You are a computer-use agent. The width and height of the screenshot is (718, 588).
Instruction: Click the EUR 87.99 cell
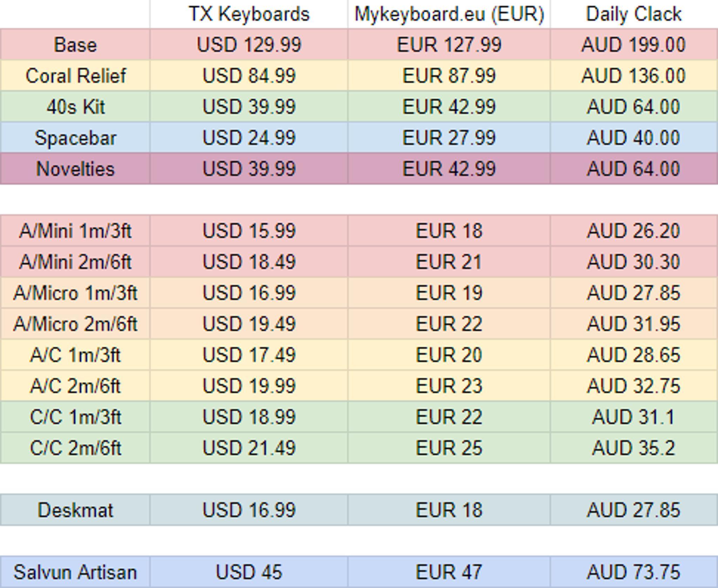pos(449,76)
